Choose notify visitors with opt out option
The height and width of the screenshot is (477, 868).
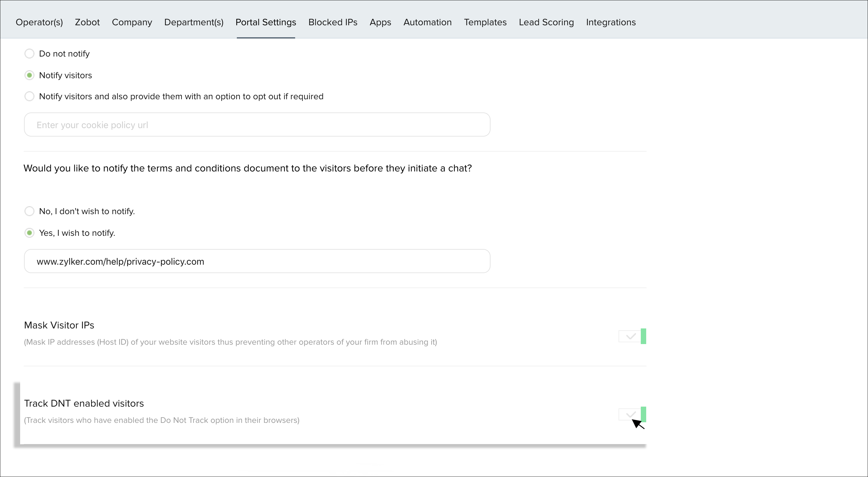(29, 97)
